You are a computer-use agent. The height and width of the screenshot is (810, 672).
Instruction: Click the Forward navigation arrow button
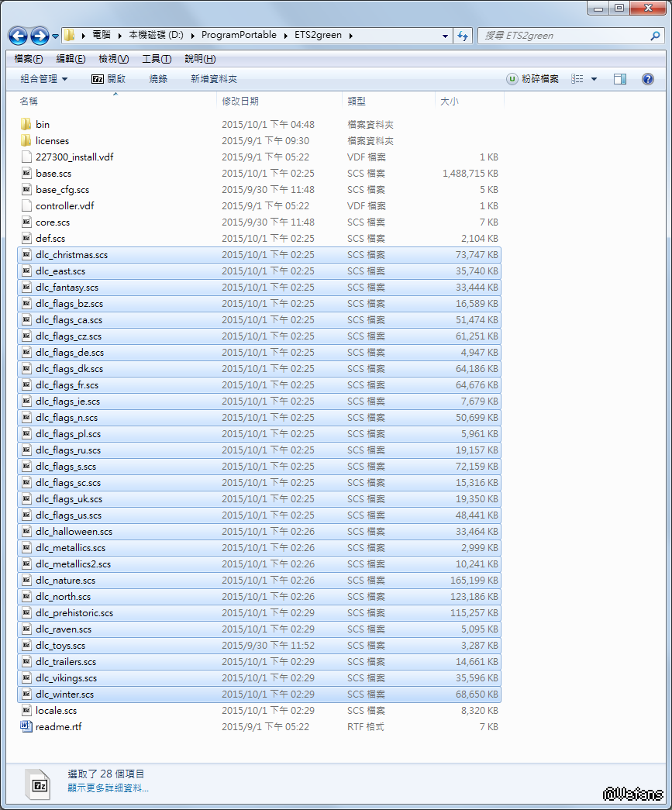click(39, 36)
